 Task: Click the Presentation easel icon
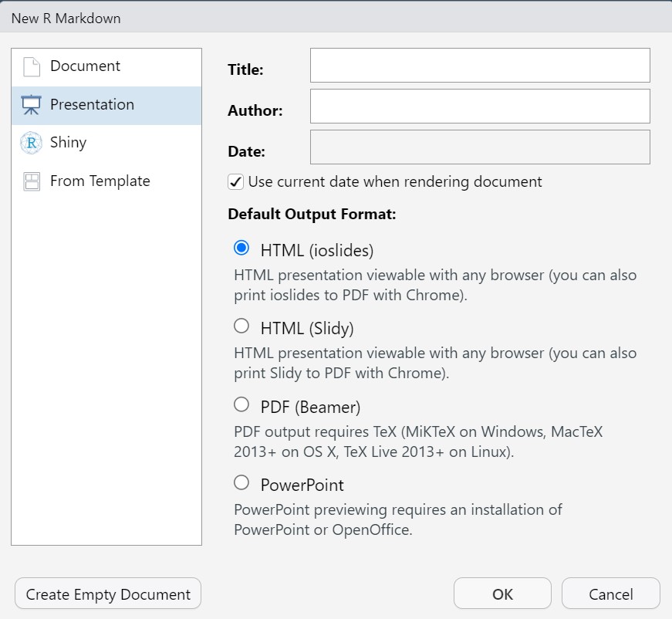(32, 105)
